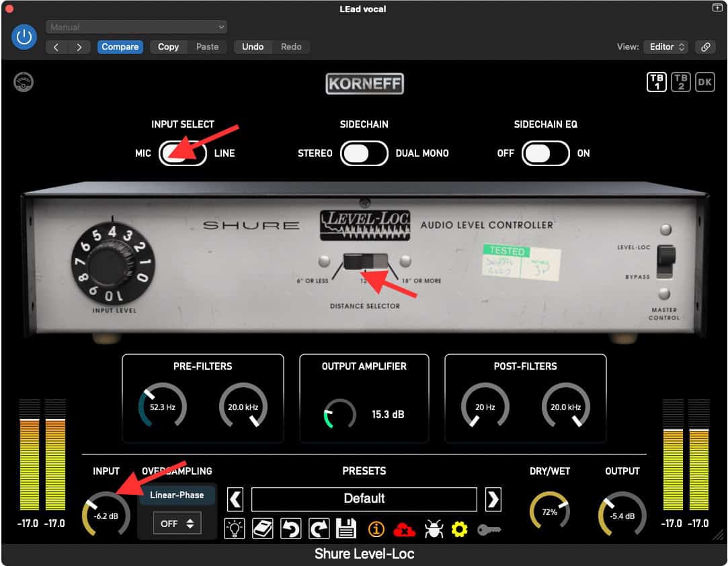The height and width of the screenshot is (566, 728).
Task: Click the Level-Loc logo plate
Action: [365, 226]
